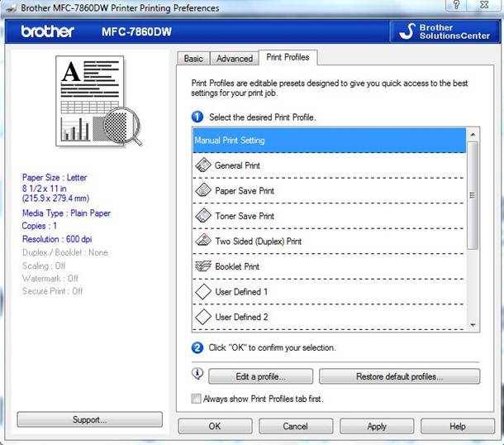
Task: Open the Support button
Action: [89, 419]
